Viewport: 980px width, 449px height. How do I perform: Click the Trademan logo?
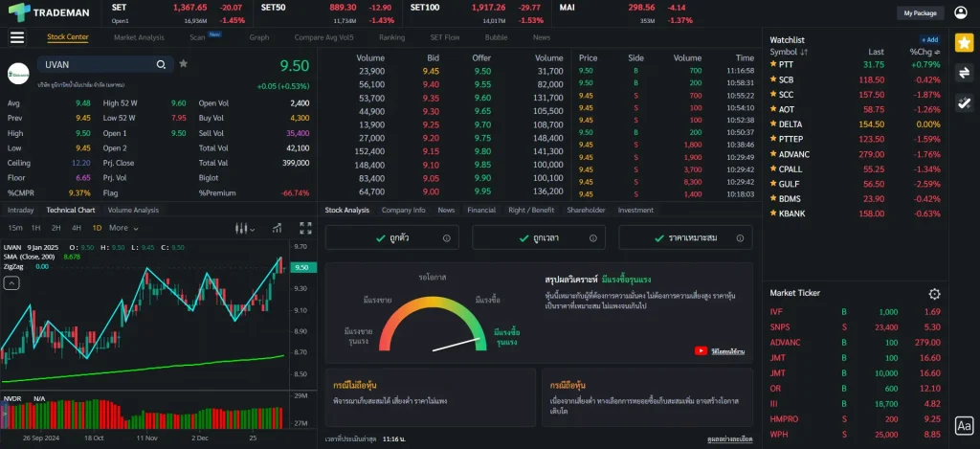point(49,12)
